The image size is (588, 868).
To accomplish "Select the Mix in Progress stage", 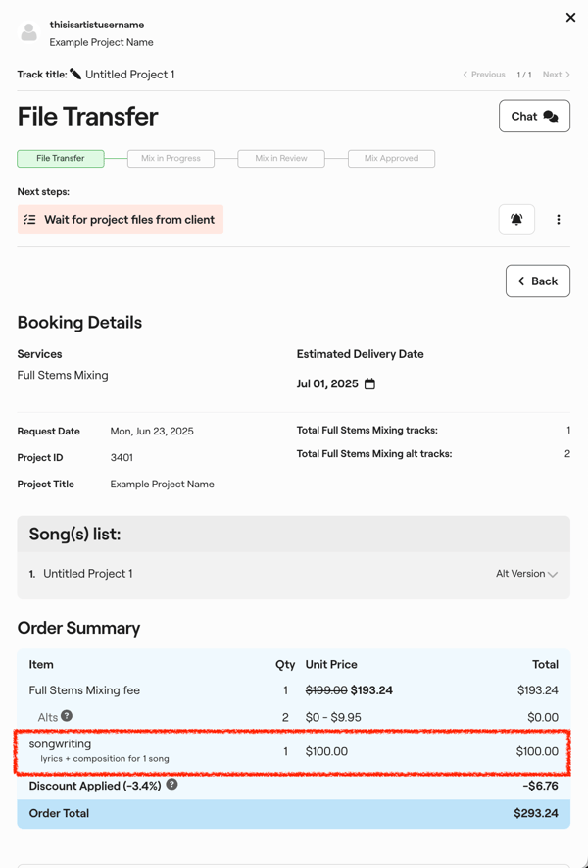I will coord(171,158).
